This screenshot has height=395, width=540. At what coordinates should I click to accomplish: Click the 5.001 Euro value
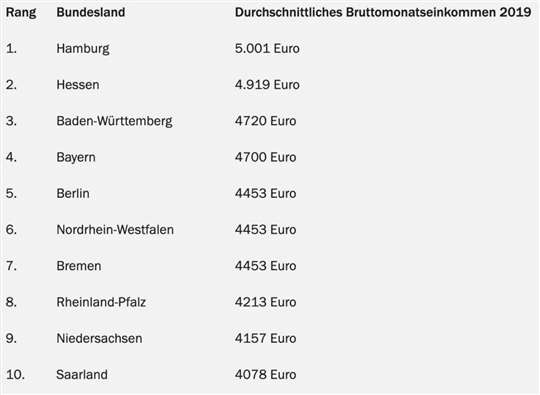[267, 49]
